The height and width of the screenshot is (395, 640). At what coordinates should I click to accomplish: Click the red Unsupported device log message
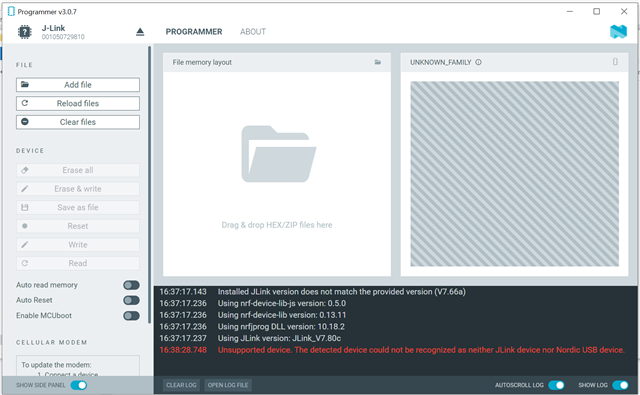421,350
